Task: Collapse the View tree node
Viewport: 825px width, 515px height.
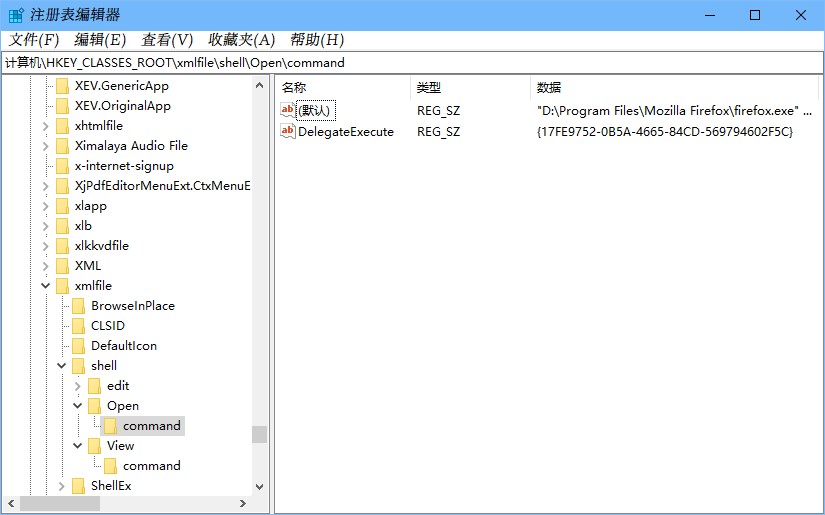Action: tap(77, 446)
